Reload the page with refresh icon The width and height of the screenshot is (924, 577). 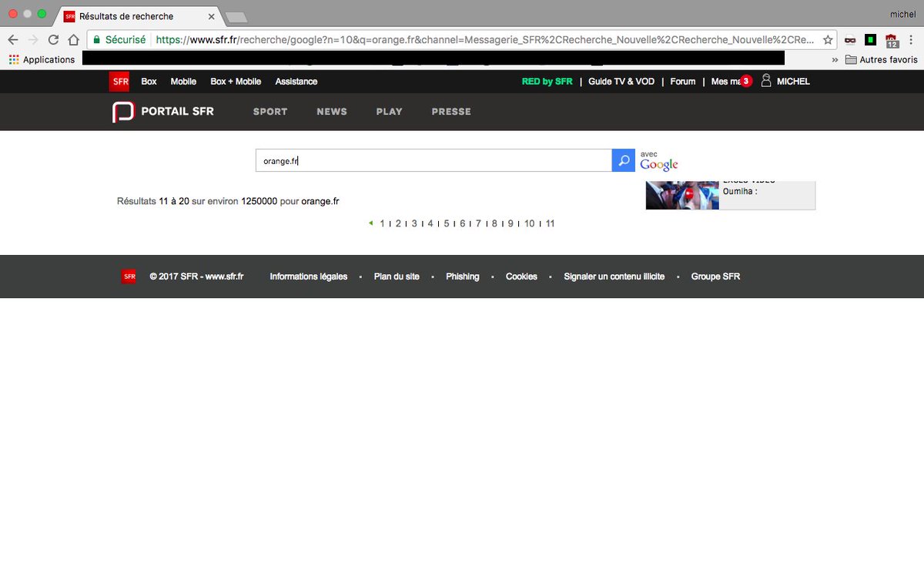pos(53,39)
